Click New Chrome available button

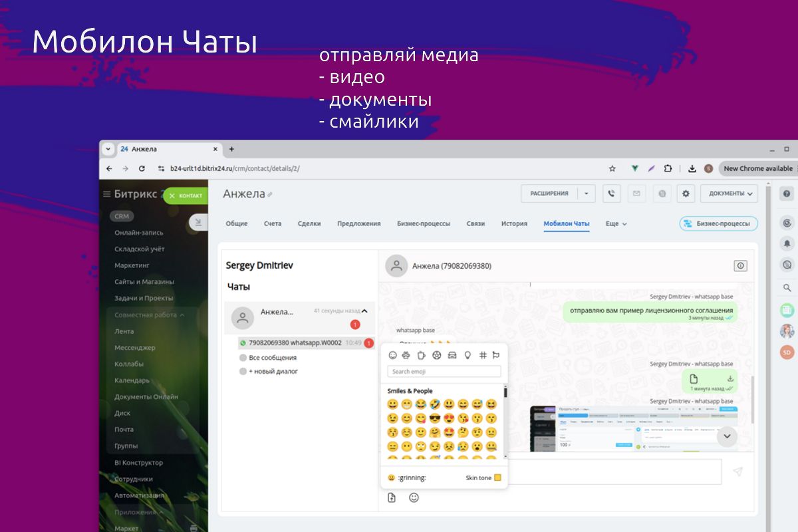pyautogui.click(x=758, y=168)
